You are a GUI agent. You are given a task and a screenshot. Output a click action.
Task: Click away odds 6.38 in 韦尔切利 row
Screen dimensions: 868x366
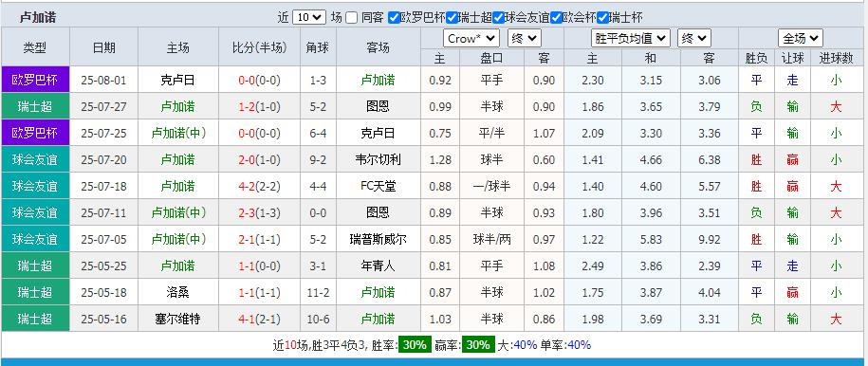[710, 159]
